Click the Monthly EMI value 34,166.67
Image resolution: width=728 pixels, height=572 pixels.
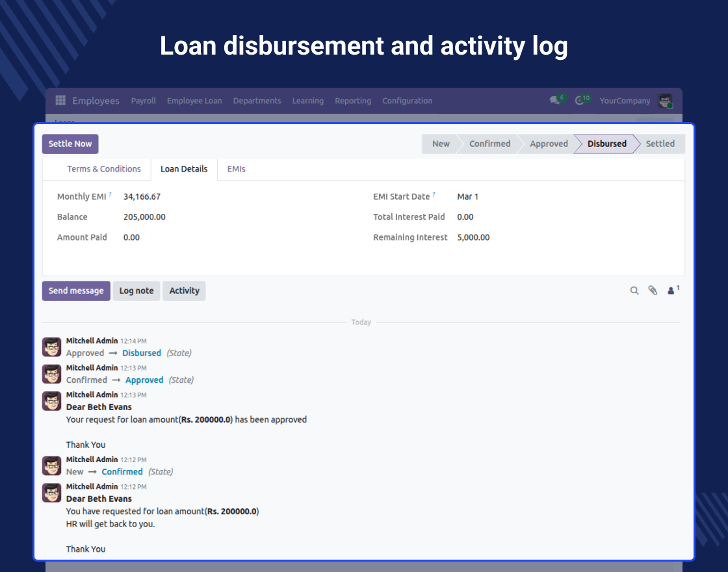tap(142, 197)
